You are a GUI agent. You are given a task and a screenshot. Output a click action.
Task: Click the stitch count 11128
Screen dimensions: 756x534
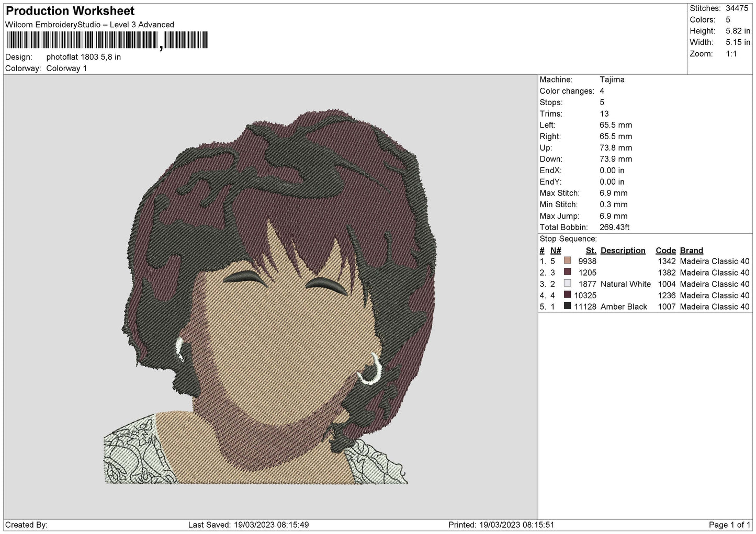[x=585, y=306]
